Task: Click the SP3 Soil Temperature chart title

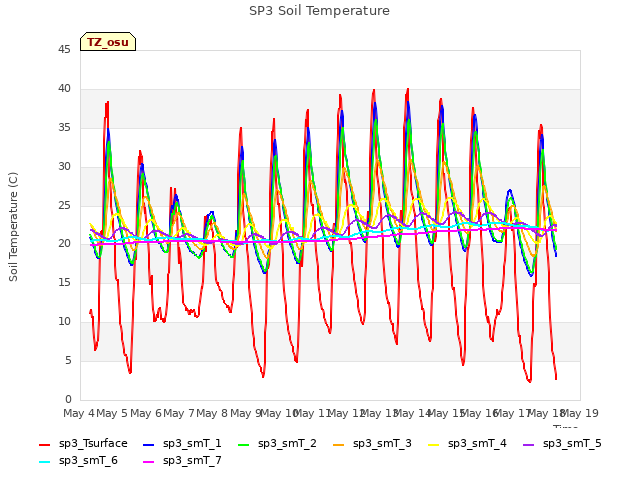Action: pyautogui.click(x=320, y=11)
